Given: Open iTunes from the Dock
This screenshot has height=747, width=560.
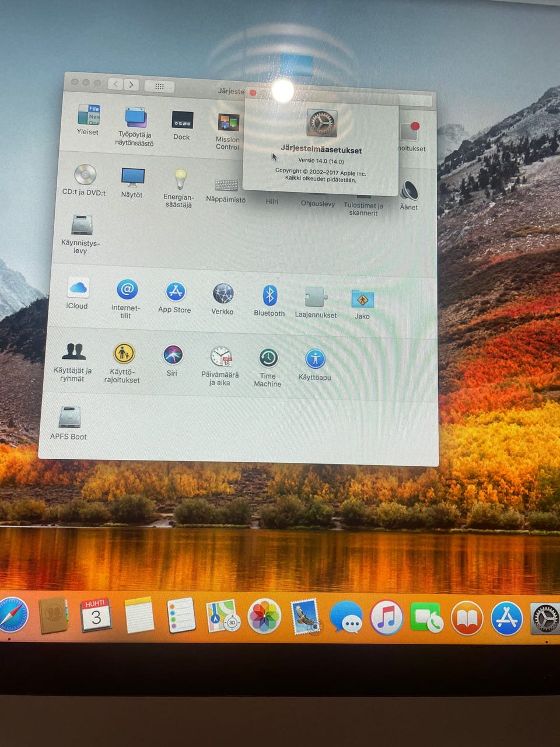Looking at the screenshot, I should (386, 617).
